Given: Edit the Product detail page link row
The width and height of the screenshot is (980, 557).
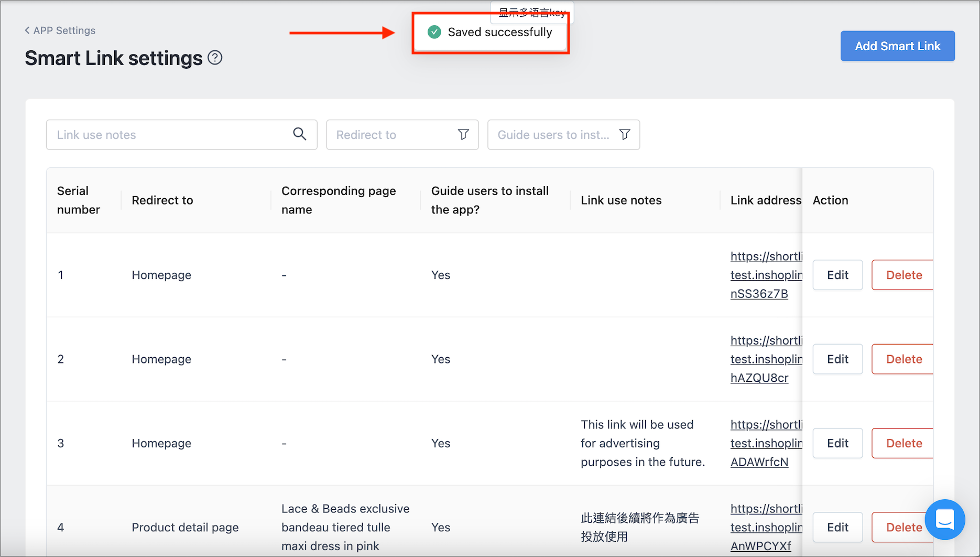Looking at the screenshot, I should [x=837, y=527].
